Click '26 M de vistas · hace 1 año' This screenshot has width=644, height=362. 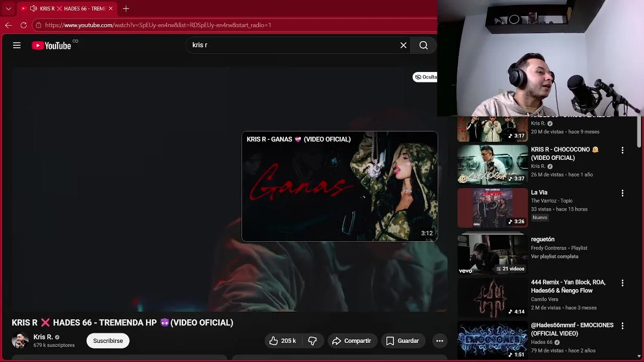[x=562, y=174]
